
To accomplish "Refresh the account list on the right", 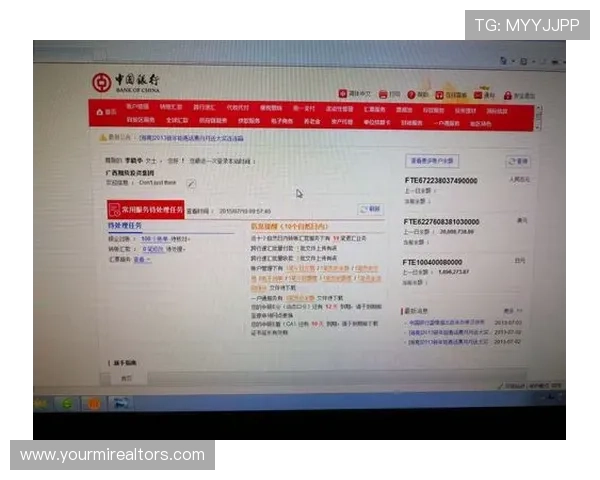I will (x=518, y=162).
